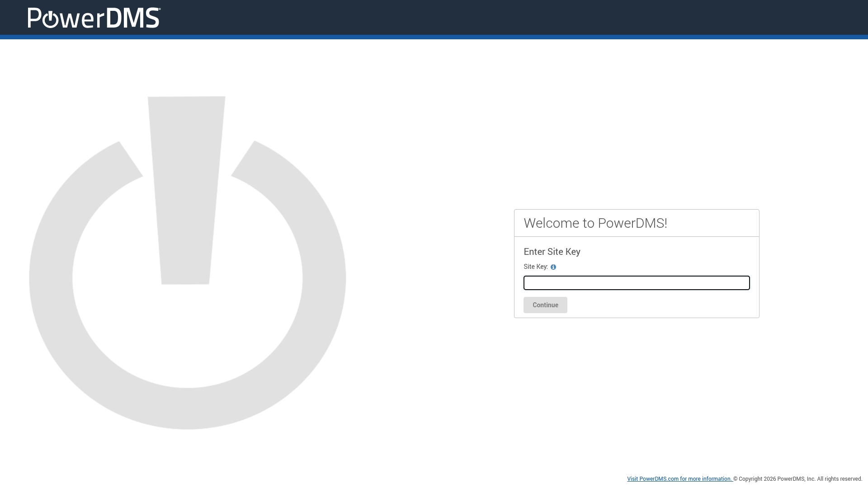Click the Enter Site Key heading
Viewport: 868px width, 488px height.
[552, 252]
